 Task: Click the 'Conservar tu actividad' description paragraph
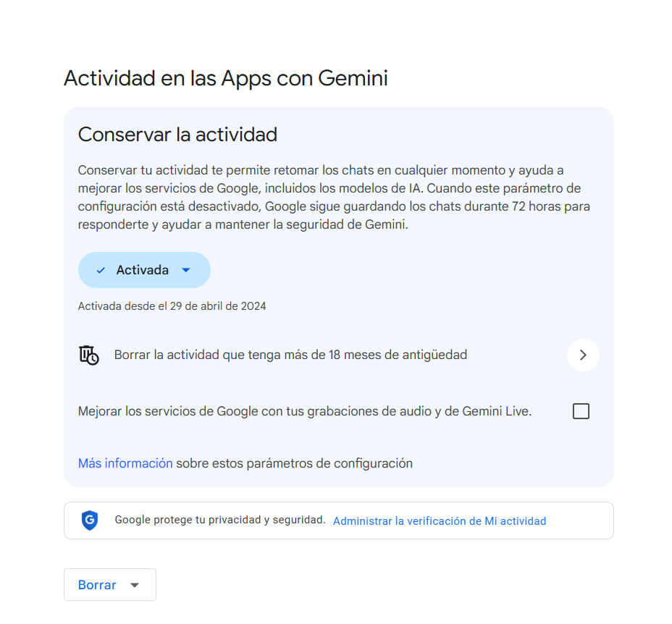[x=324, y=198]
